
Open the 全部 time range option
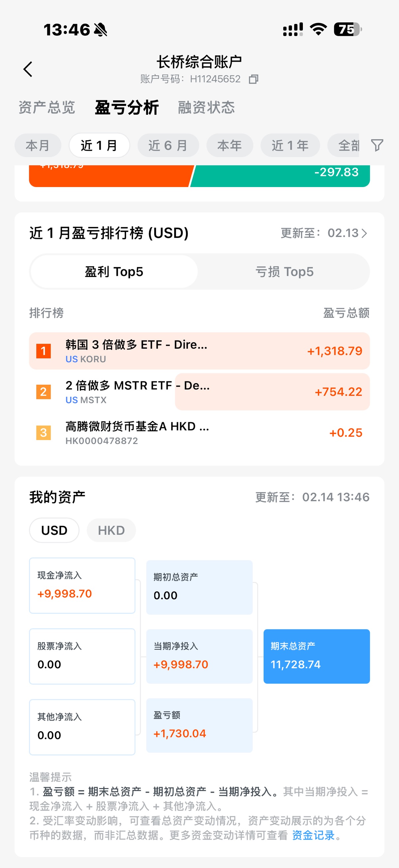pyautogui.click(x=347, y=145)
